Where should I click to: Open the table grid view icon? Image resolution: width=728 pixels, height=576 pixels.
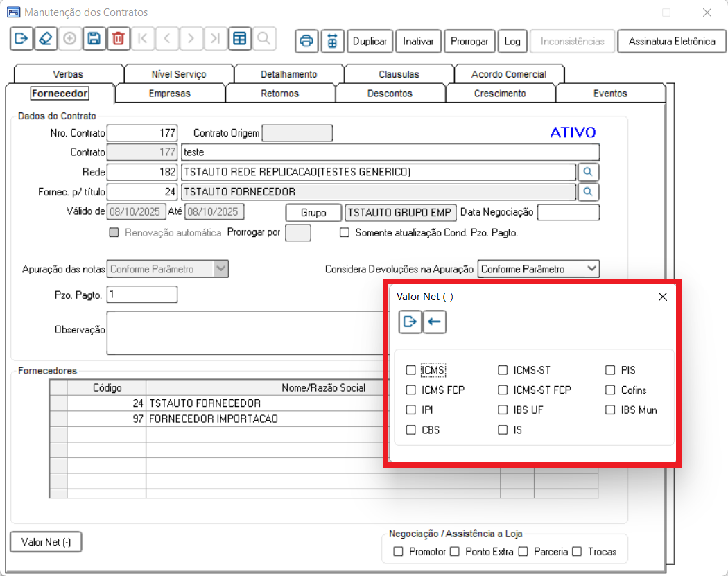click(x=240, y=39)
